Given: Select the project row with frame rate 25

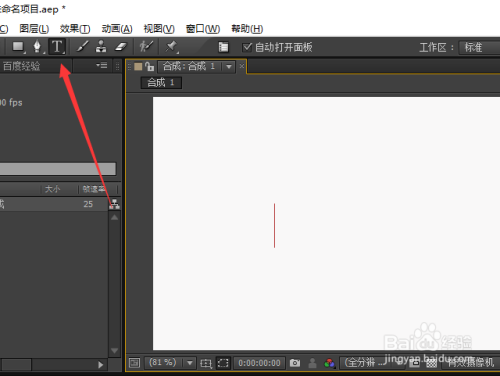Looking at the screenshot, I should click(x=53, y=204).
